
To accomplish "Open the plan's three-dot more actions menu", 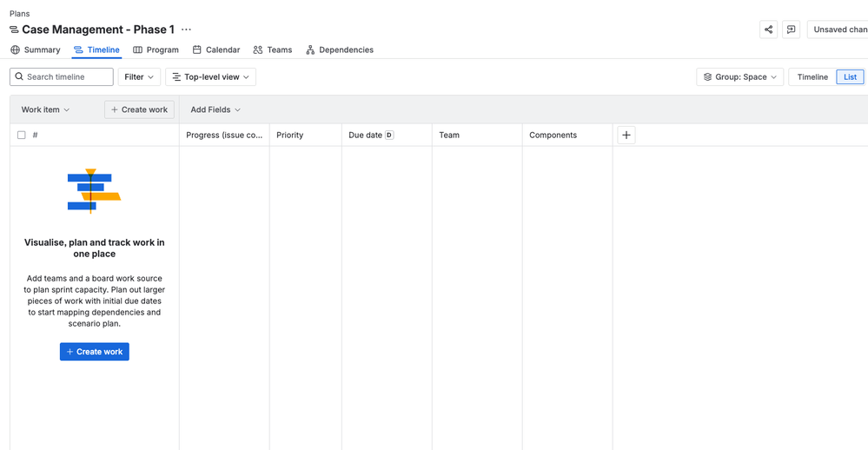I will [187, 30].
